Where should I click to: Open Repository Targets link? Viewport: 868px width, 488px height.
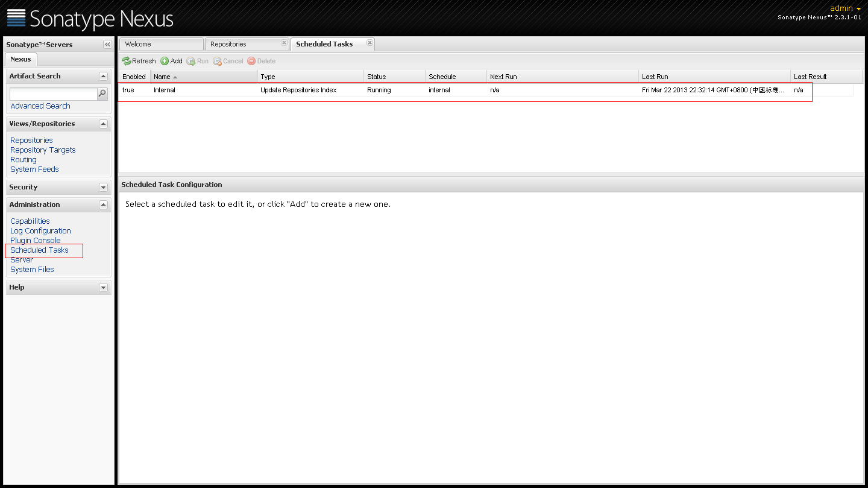43,150
